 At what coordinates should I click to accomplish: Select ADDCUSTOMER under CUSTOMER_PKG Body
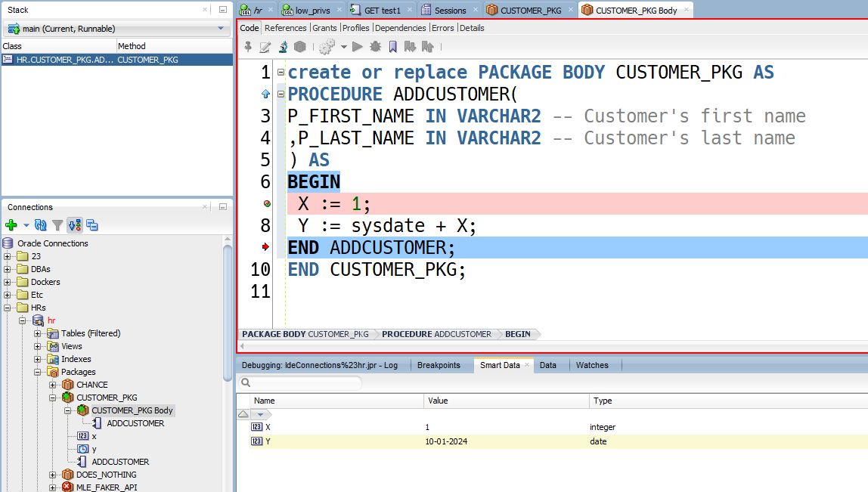pyautogui.click(x=135, y=423)
